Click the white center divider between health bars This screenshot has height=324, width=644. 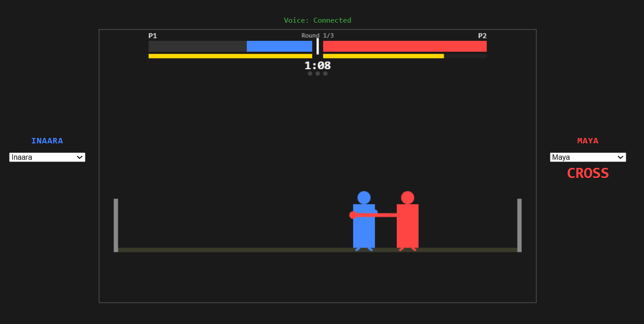pos(318,46)
